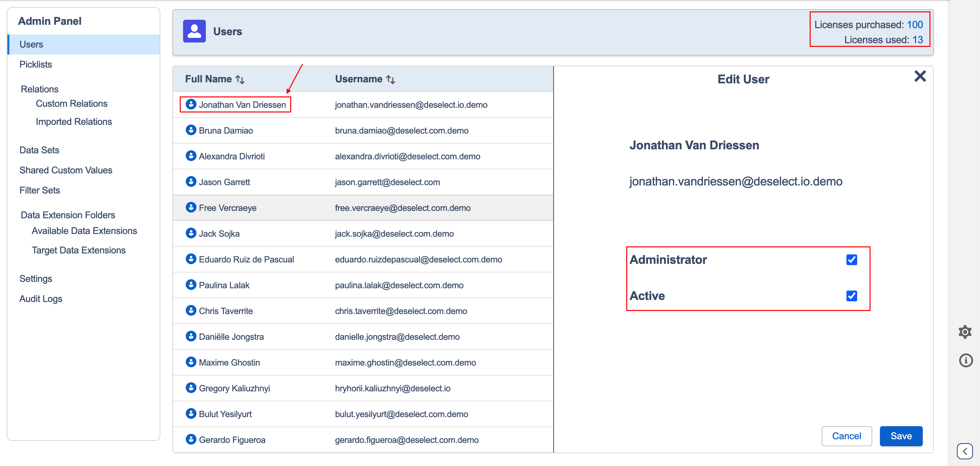
Task: Click username jack.sojka@deselect.com.demo
Action: point(394,234)
